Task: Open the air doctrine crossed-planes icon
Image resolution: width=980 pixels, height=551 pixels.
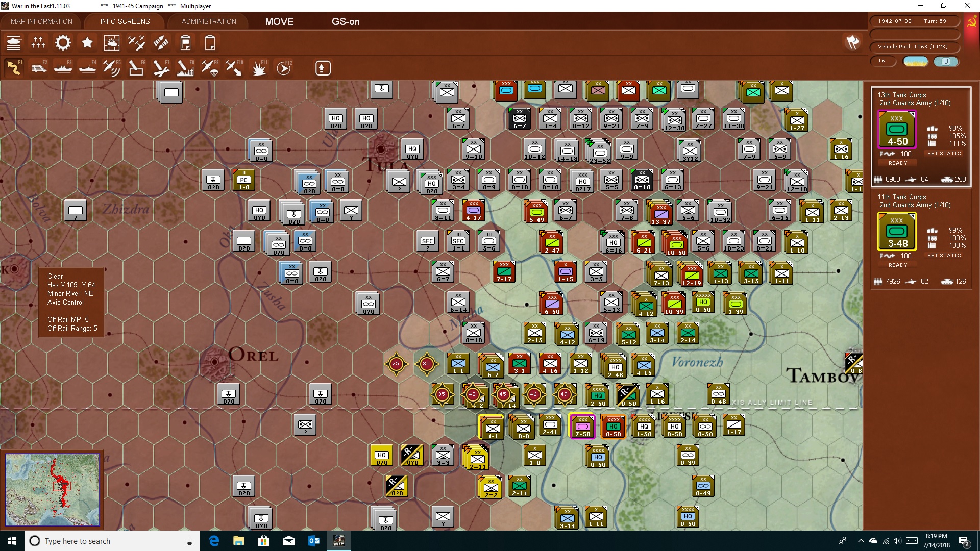Action: pyautogui.click(x=136, y=43)
